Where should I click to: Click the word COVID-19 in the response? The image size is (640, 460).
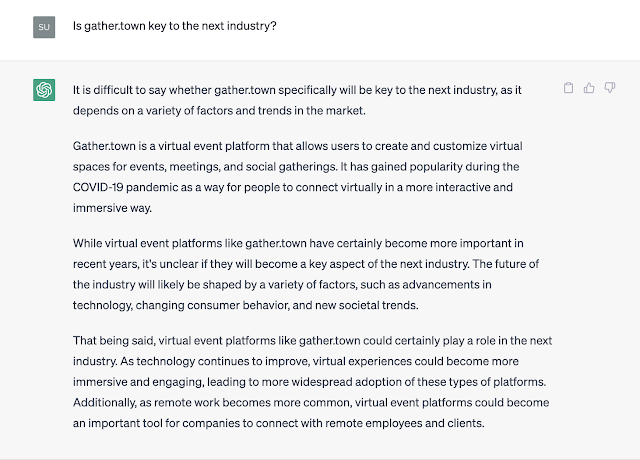point(98,187)
